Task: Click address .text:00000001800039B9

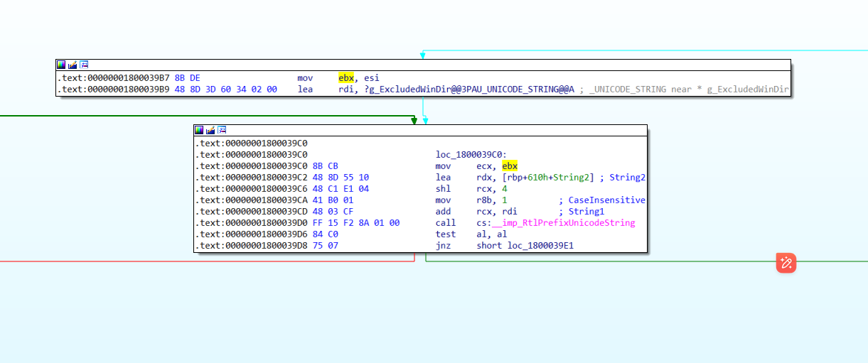Action: [114, 90]
